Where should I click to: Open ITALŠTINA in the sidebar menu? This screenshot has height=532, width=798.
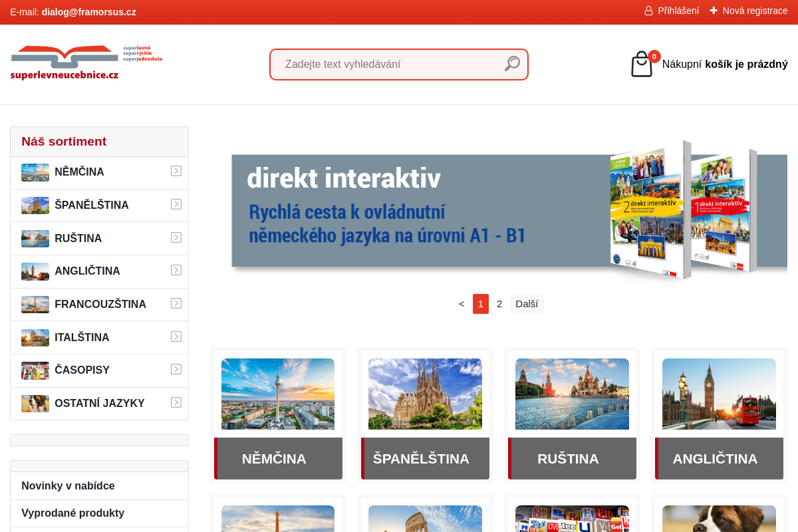pyautogui.click(x=82, y=338)
